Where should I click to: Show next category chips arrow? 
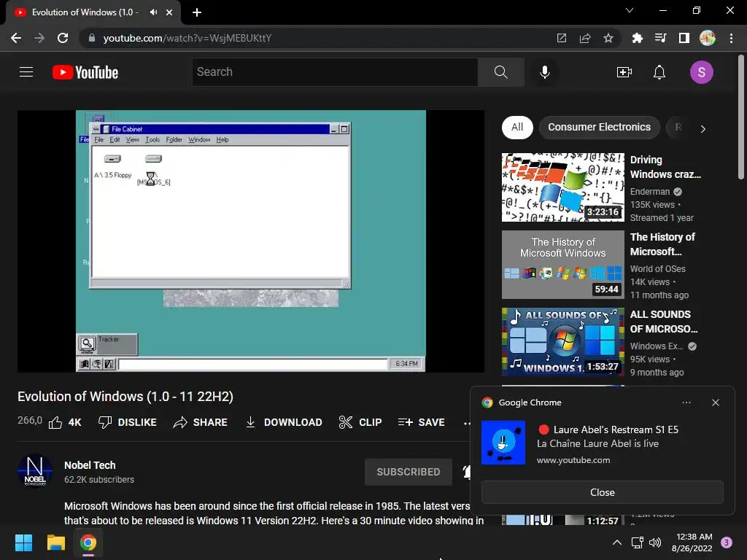pyautogui.click(x=703, y=128)
